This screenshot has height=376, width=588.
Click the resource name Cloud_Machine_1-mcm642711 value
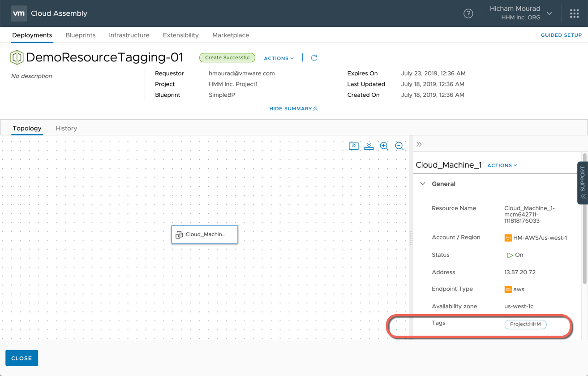529,214
